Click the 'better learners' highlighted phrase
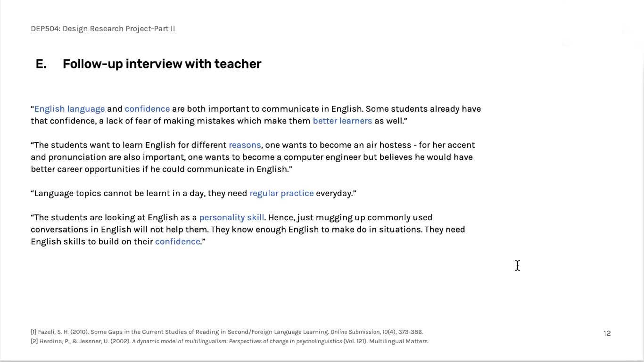 (x=342, y=121)
